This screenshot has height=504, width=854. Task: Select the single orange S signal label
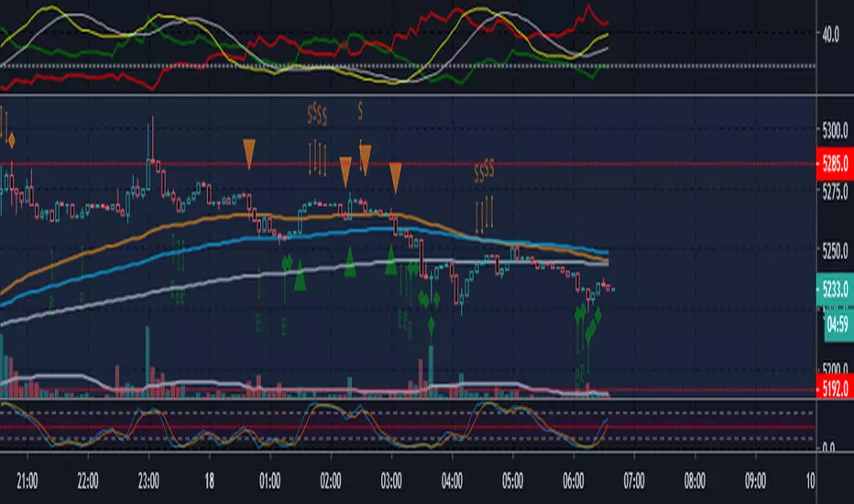click(x=360, y=111)
